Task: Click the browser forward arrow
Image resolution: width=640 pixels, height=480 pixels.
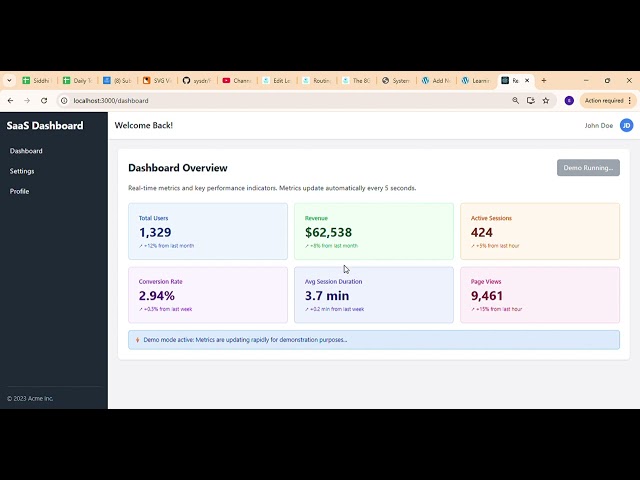Action: (27, 100)
